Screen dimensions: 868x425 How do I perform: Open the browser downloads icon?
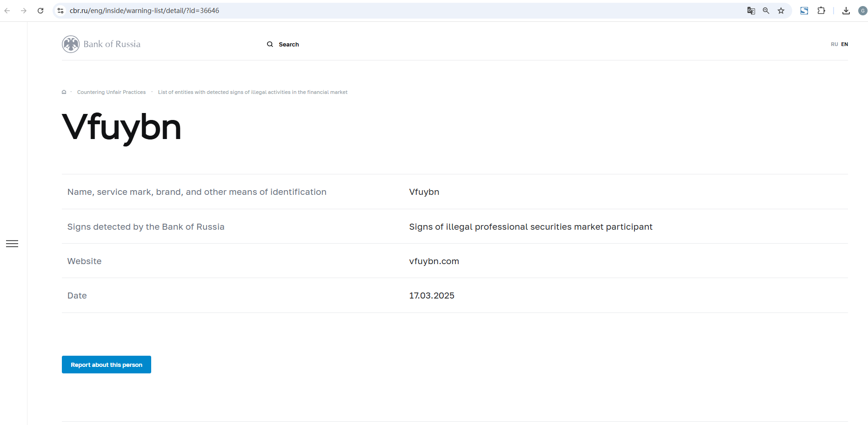846,11
